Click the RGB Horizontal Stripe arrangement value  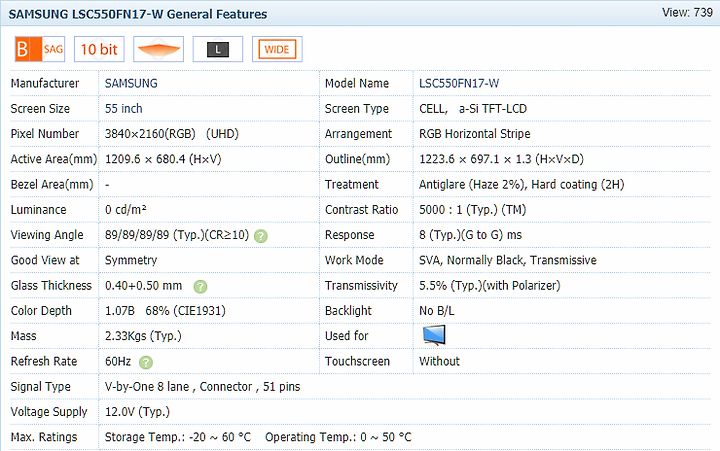(474, 134)
